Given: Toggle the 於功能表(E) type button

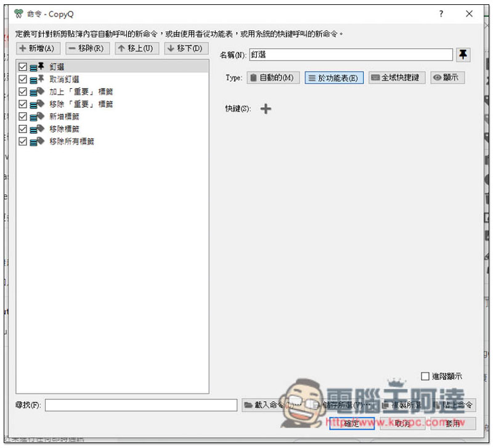Looking at the screenshot, I should [x=334, y=78].
